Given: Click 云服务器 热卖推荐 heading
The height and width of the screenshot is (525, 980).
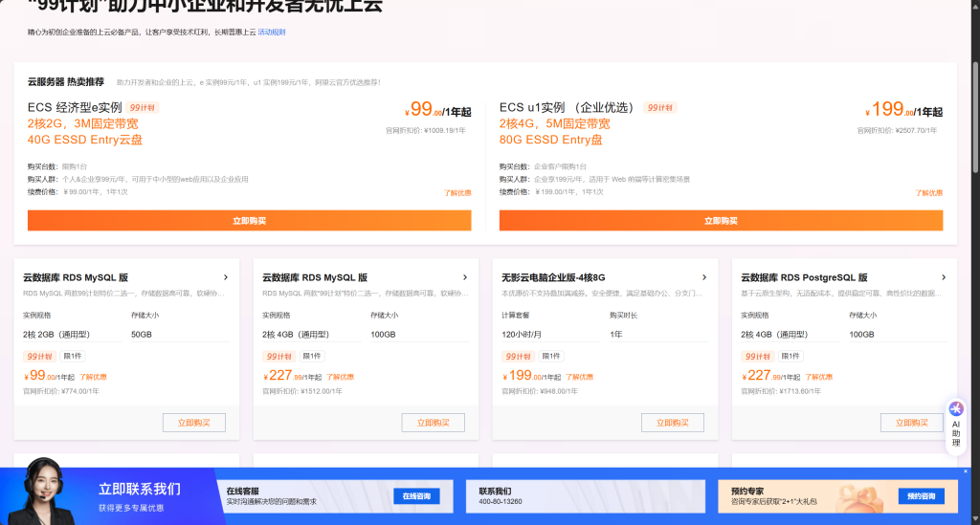Looking at the screenshot, I should [66, 82].
